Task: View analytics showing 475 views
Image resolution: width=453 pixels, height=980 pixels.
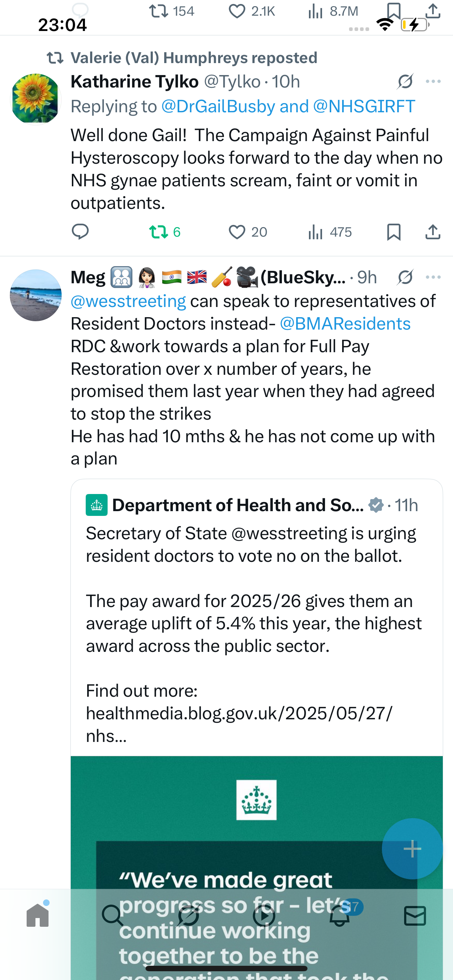Action: [330, 232]
